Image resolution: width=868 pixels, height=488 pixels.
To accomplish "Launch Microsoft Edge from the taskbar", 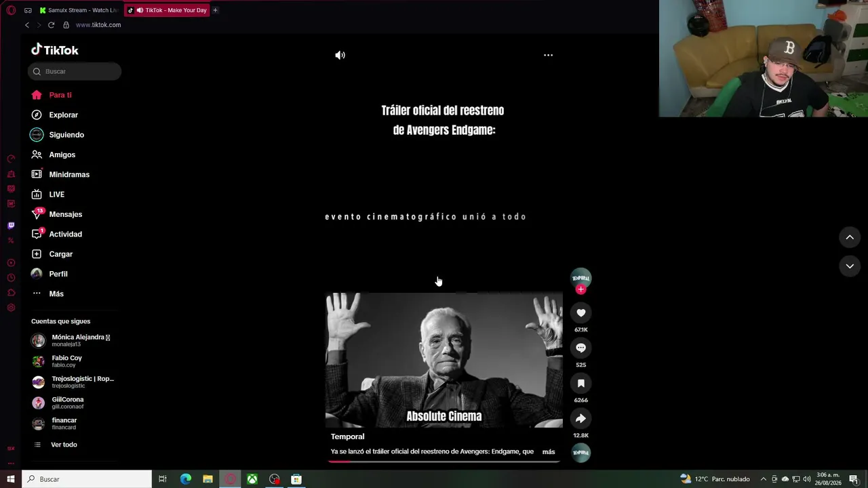I will [186, 479].
